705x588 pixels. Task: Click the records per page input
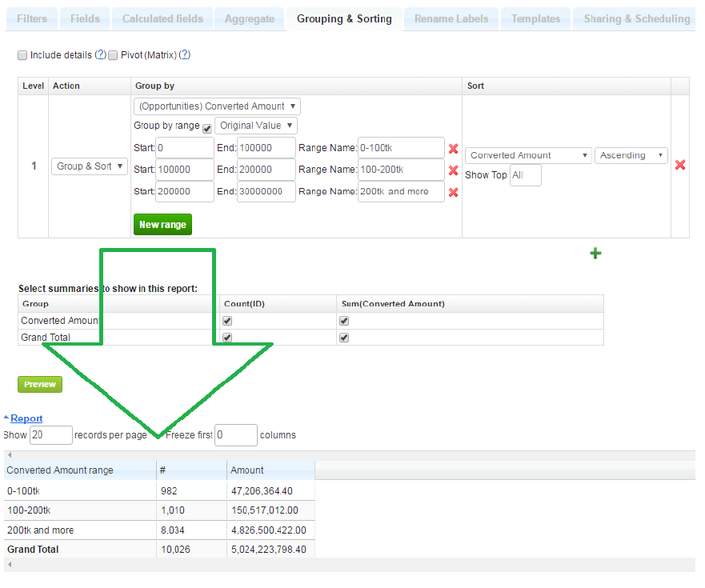pyautogui.click(x=50, y=435)
